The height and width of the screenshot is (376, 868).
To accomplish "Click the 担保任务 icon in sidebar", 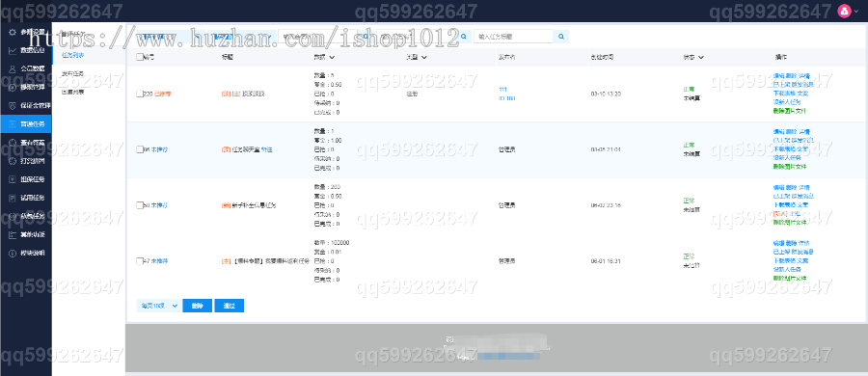I will (13, 179).
